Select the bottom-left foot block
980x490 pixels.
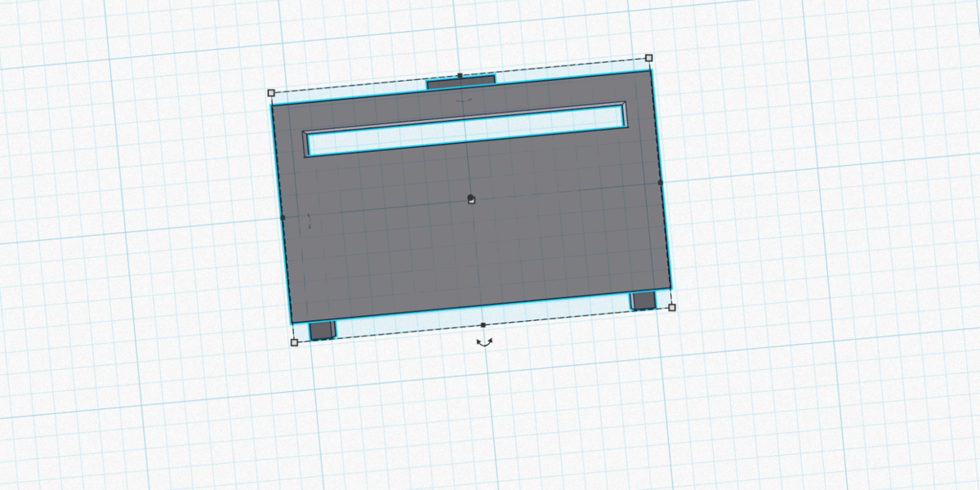[x=322, y=330]
